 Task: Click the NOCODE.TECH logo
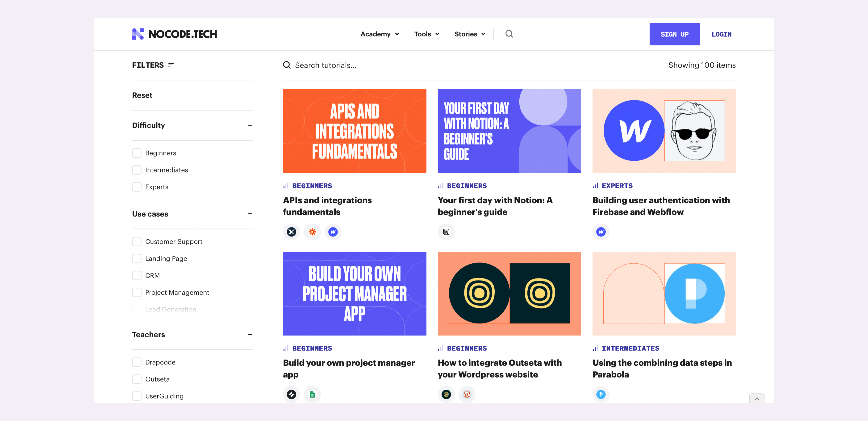click(175, 34)
